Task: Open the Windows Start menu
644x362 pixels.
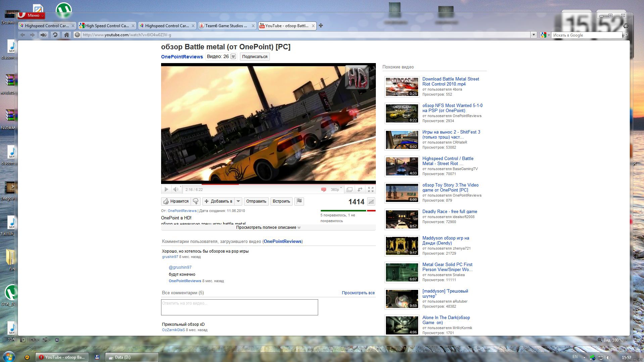Action: coord(8,357)
